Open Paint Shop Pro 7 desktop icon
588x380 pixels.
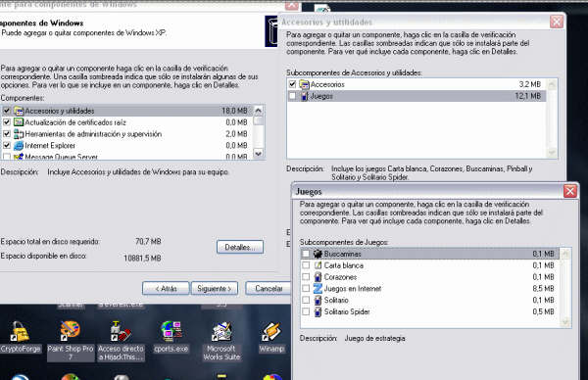click(71, 340)
